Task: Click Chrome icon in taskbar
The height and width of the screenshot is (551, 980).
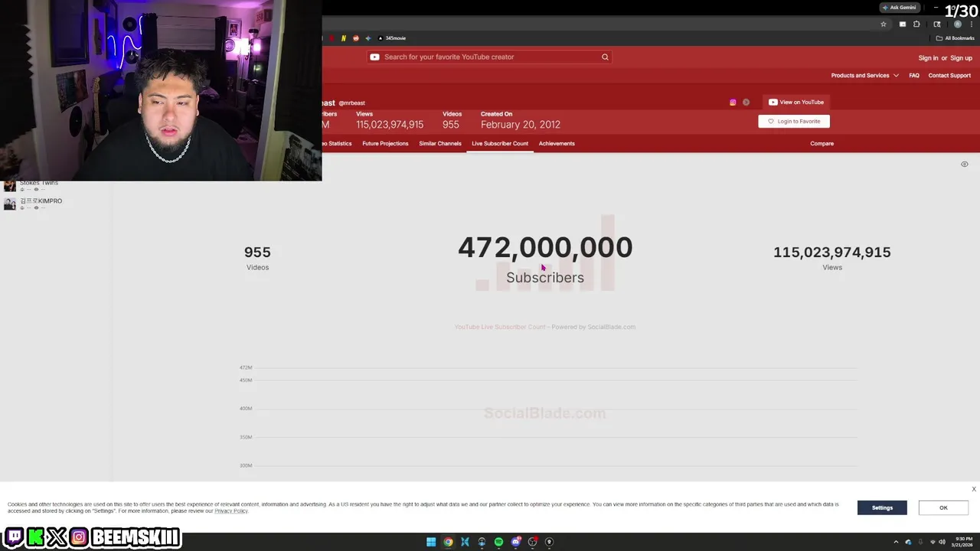Action: (448, 542)
